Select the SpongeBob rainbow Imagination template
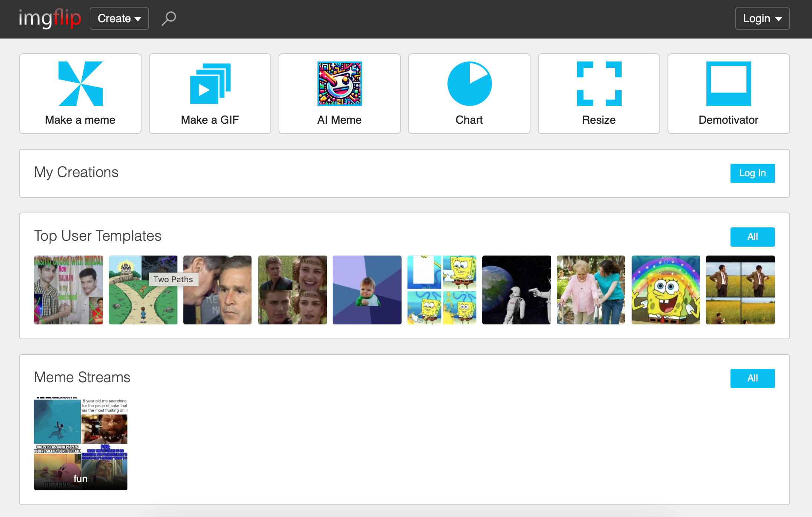Viewport: 812px width, 517px height. [x=666, y=290]
